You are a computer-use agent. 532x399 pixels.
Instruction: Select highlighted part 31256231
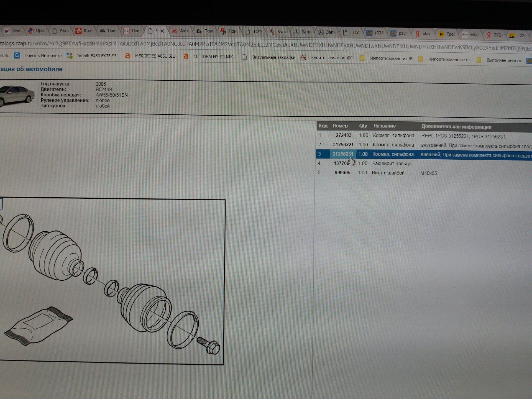pos(342,154)
